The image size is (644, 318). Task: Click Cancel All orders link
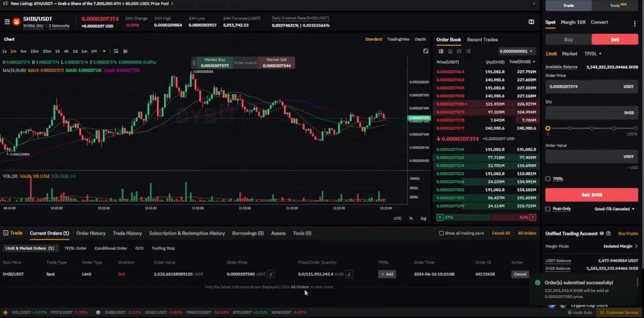(501, 233)
